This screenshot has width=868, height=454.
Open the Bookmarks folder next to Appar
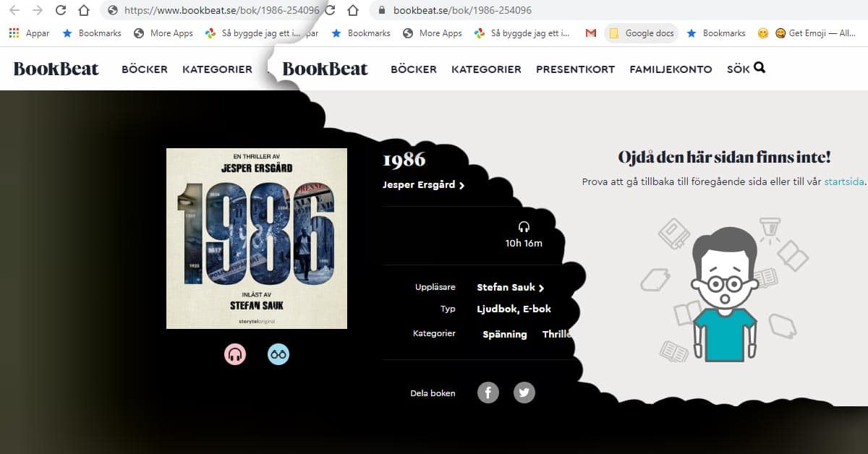pos(92,33)
